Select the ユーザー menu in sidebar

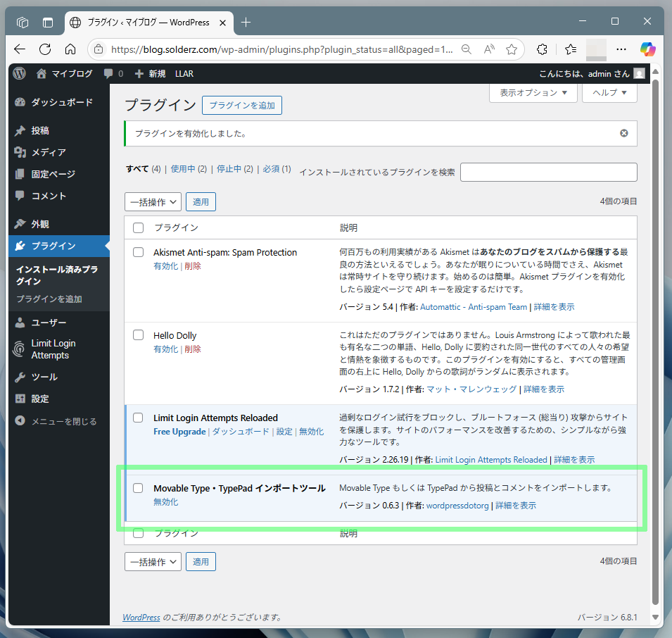click(x=49, y=323)
